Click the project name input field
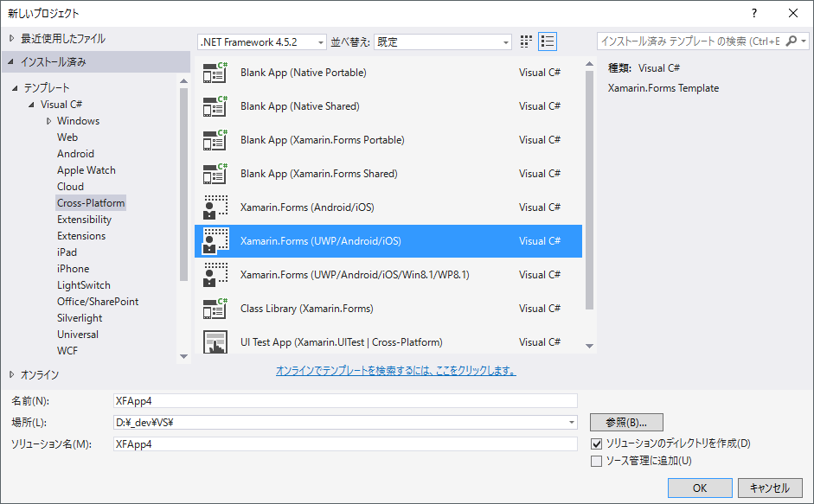Image resolution: width=814 pixels, height=504 pixels. (345, 401)
